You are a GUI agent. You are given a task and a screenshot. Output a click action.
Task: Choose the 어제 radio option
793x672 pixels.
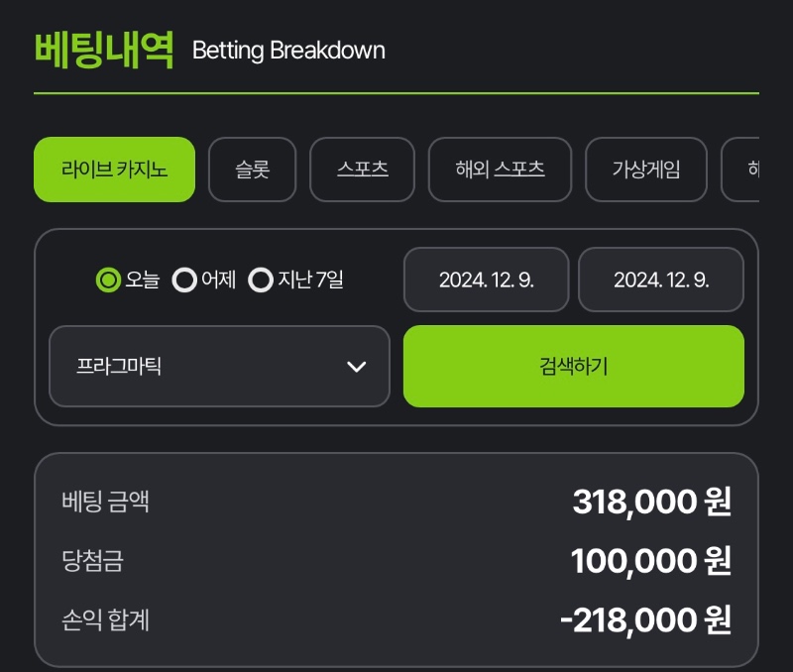184,280
